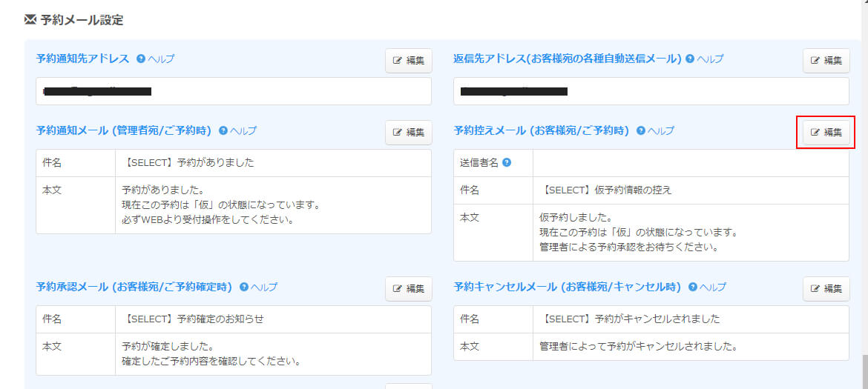868x389 pixels.
Task: Click the help icon beside 予約通知メール (管理者宛)
Action: click(x=223, y=130)
